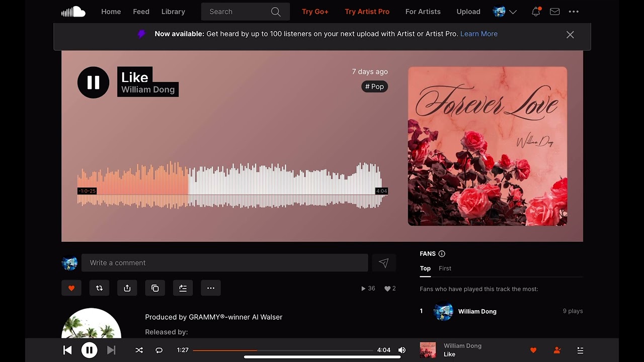This screenshot has width=644, height=362.
Task: Open William Dong fan avatar
Action: point(443,311)
